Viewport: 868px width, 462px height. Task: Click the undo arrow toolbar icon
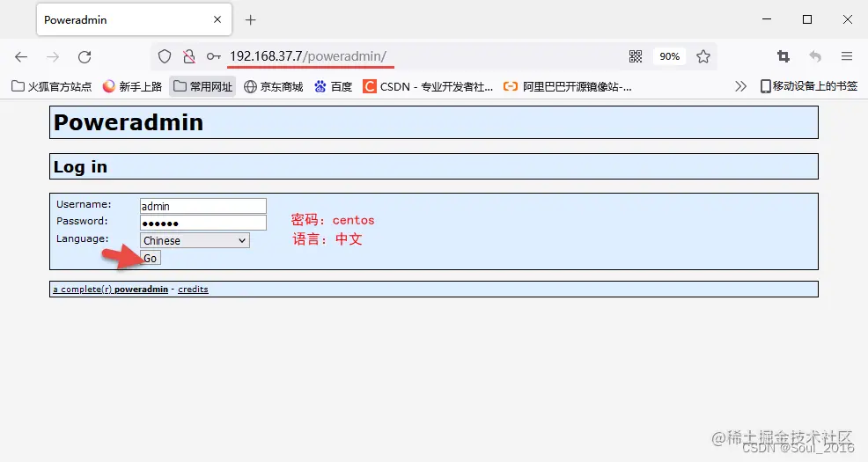point(815,56)
